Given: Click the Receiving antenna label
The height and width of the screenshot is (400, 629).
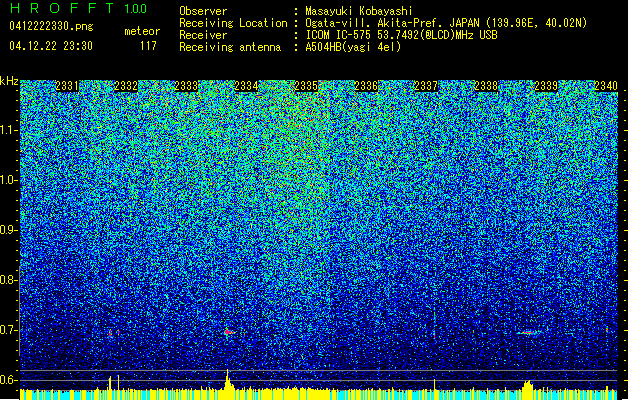Looking at the screenshot, I should coord(230,47).
